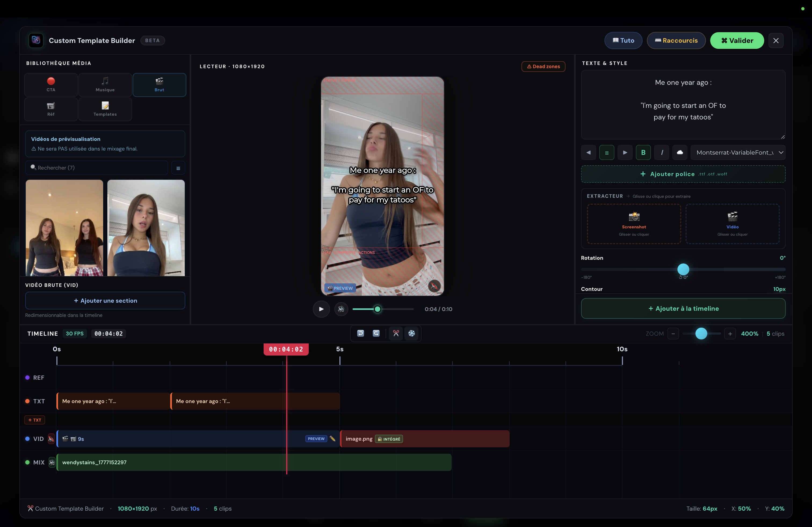The height and width of the screenshot is (527, 812).
Task: Open the Raccourcis shortcuts panel
Action: 676,41
